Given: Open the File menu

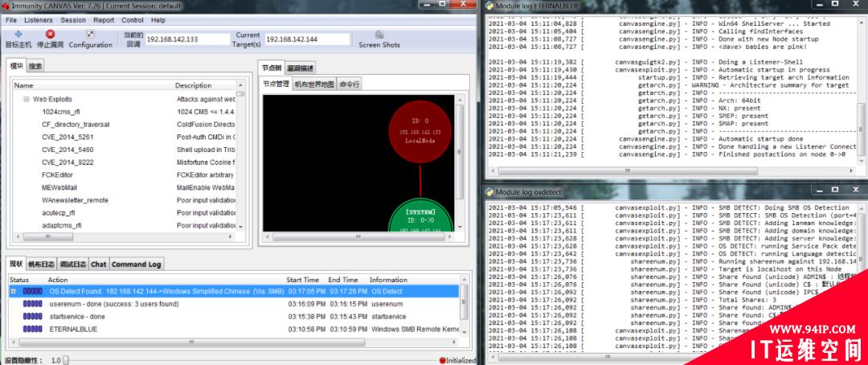Looking at the screenshot, I should (11, 20).
